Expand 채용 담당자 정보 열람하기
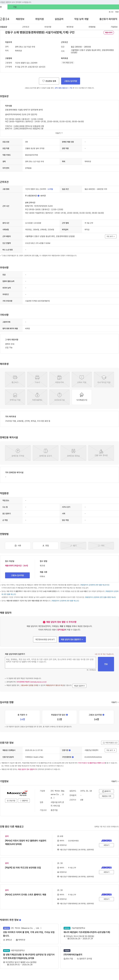119x980 pixels. click(x=72, y=640)
